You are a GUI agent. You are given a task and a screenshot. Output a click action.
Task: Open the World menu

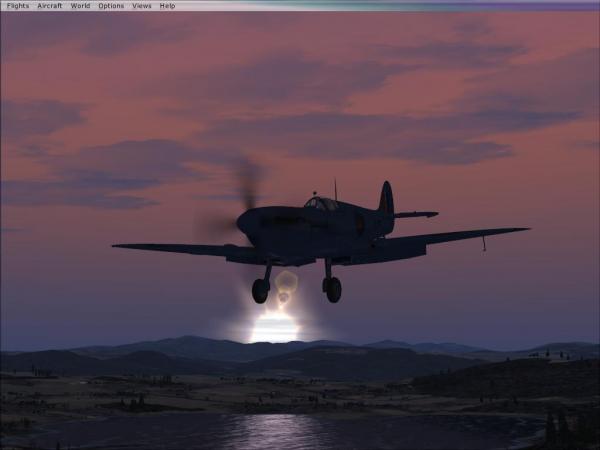(x=80, y=6)
